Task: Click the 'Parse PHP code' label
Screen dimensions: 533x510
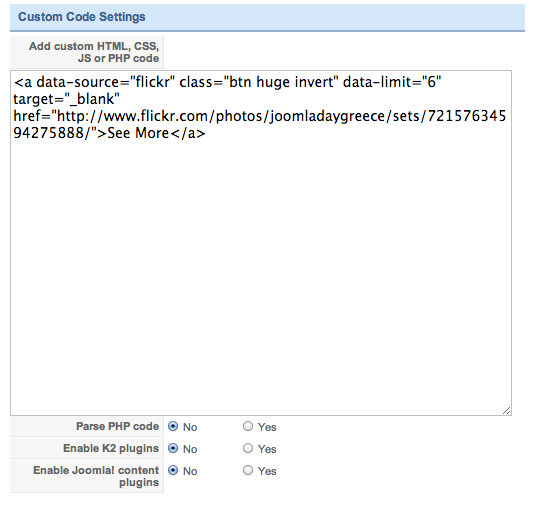Action: coord(117,426)
